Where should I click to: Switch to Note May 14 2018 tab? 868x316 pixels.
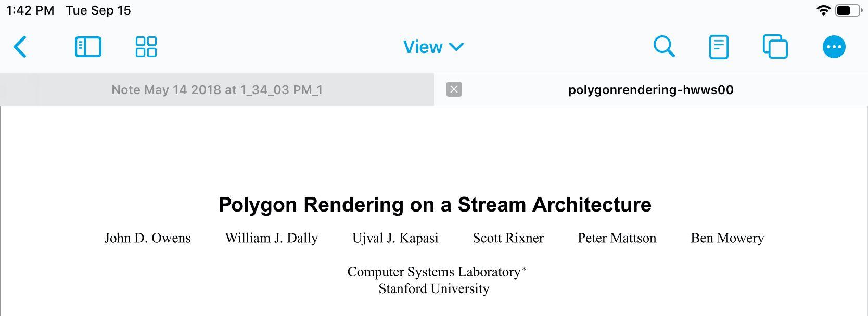pyautogui.click(x=217, y=90)
